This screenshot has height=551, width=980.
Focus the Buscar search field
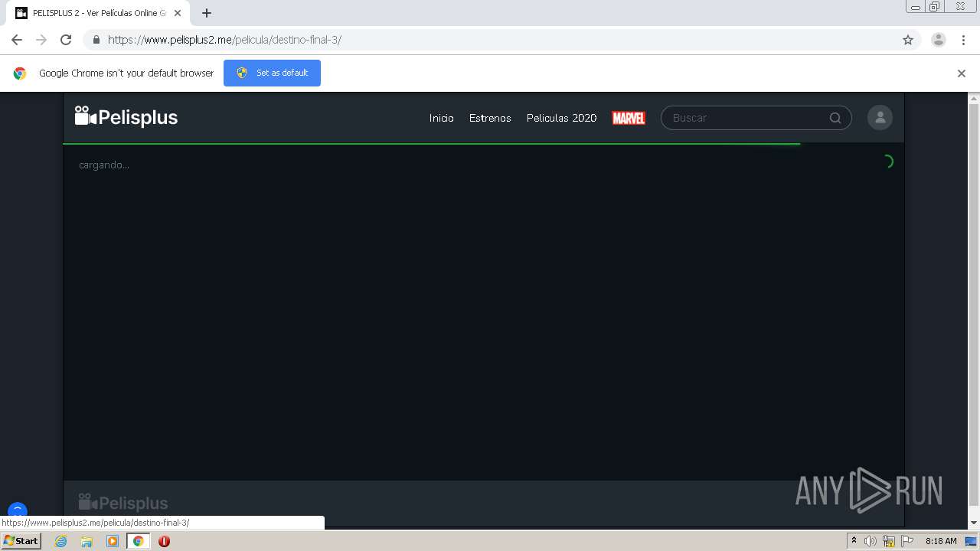[x=756, y=118]
